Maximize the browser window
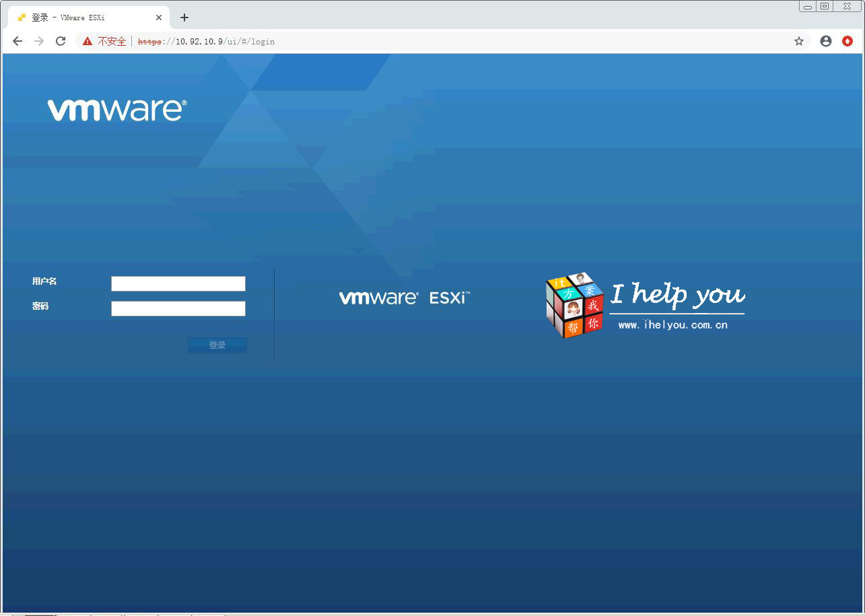The height and width of the screenshot is (616, 865). click(x=825, y=6)
